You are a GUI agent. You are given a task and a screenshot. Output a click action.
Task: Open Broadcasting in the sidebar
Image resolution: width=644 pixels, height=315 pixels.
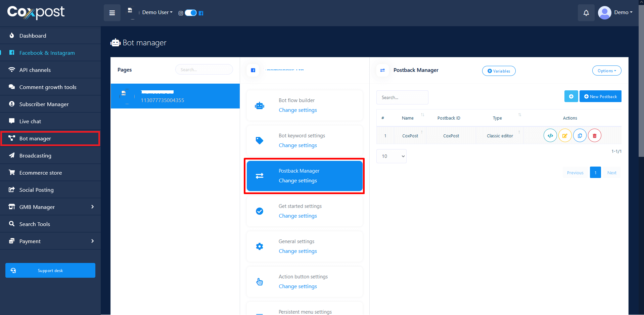pyautogui.click(x=35, y=155)
